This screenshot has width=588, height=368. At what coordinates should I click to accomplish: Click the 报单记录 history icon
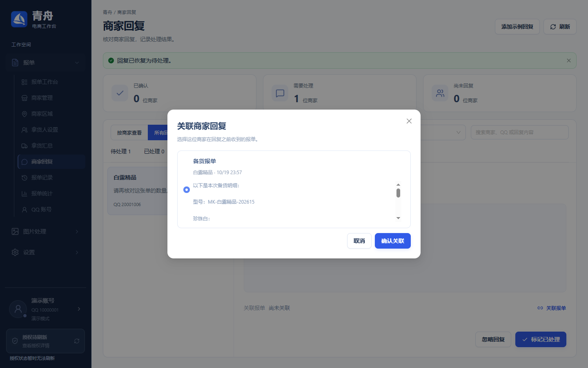(24, 178)
